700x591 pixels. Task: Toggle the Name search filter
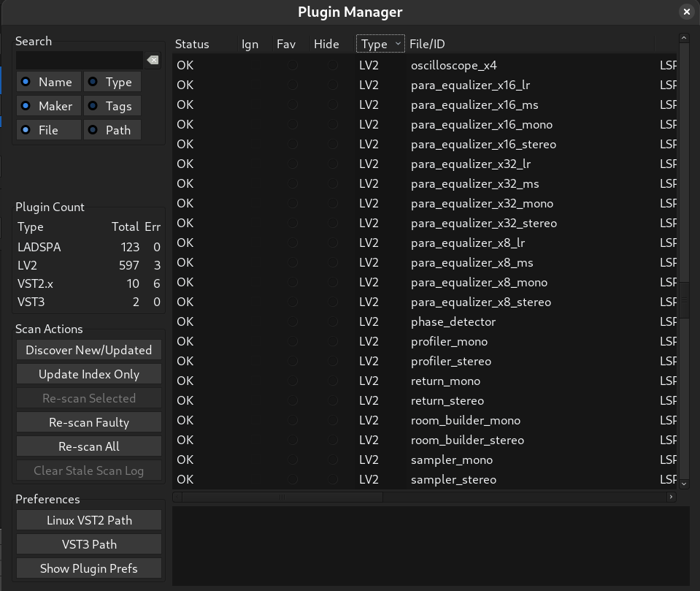48,82
